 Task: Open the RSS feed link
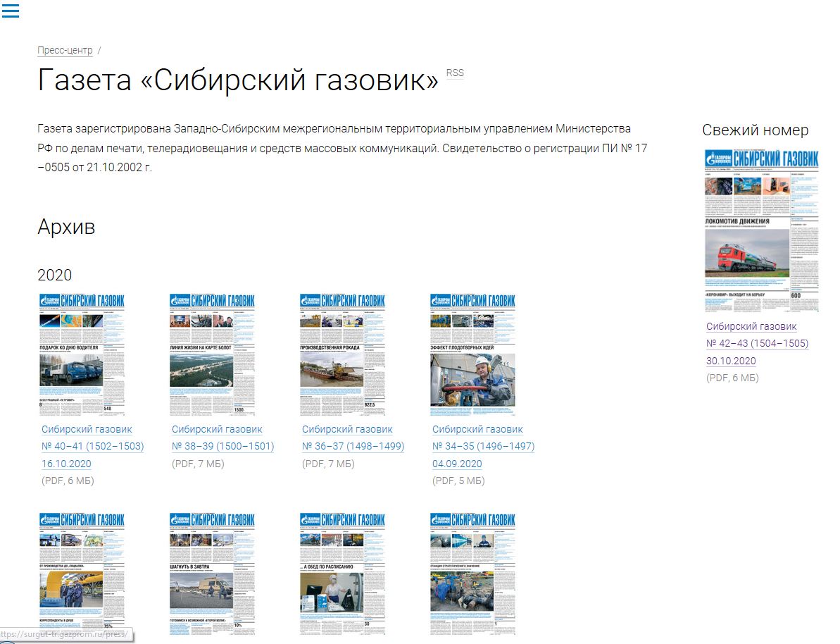click(x=455, y=73)
